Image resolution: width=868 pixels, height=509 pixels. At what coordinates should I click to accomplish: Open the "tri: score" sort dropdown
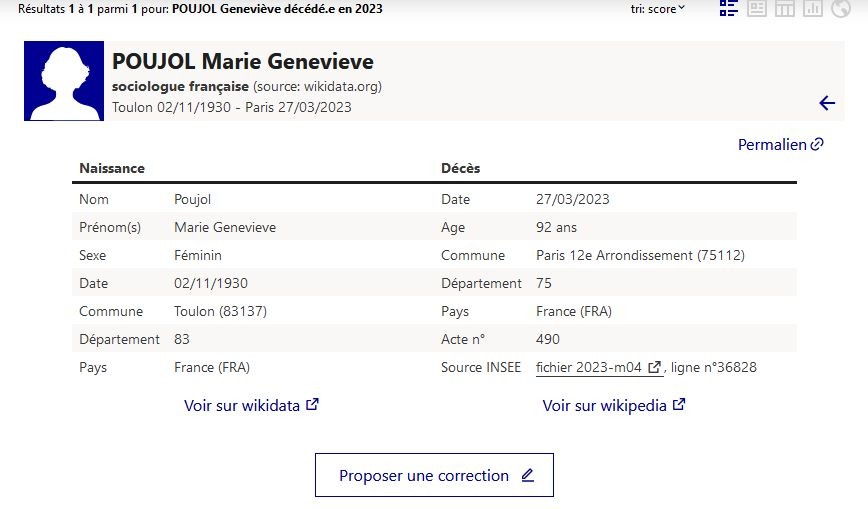point(658,9)
